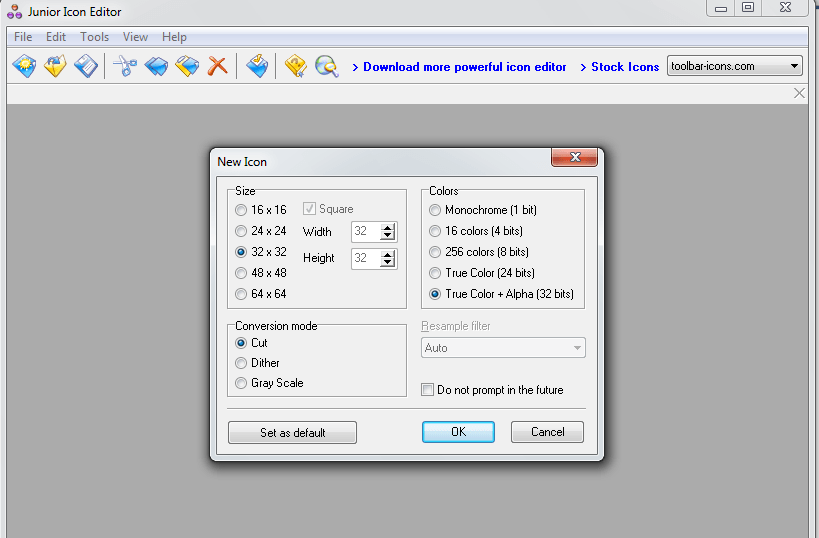Click the Open folder toolbar icon
This screenshot has height=538, width=819.
(x=55, y=66)
